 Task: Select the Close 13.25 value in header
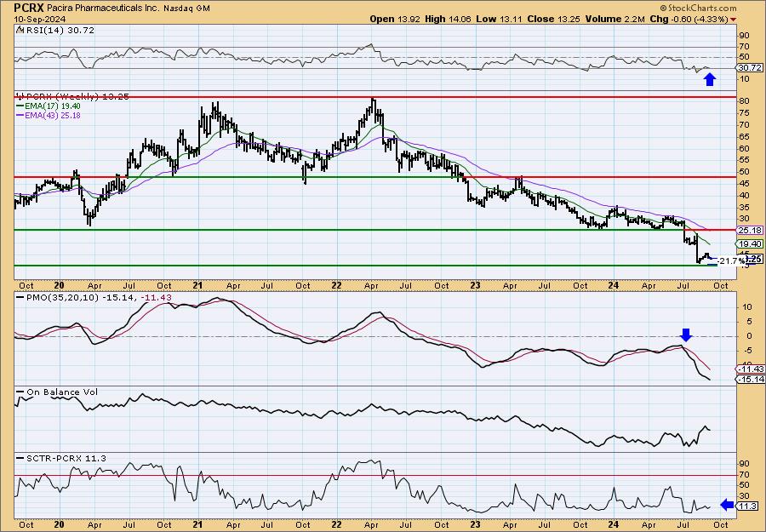pyautogui.click(x=554, y=19)
